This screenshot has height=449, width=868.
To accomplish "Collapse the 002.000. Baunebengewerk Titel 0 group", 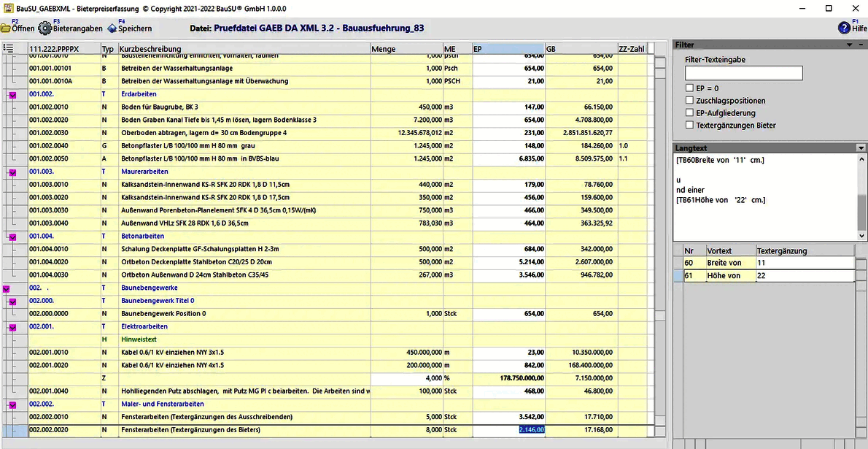I will click(x=12, y=302).
